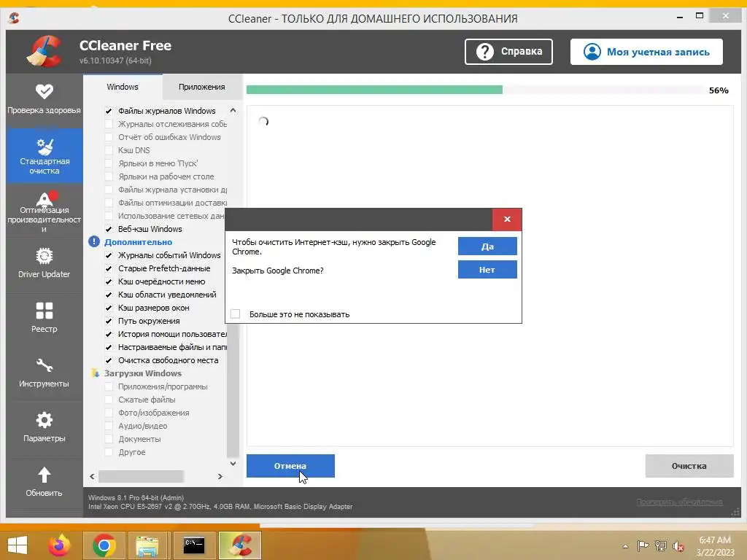Open the Windows Start button
Screen dimensions: 747x560
(x=18, y=545)
